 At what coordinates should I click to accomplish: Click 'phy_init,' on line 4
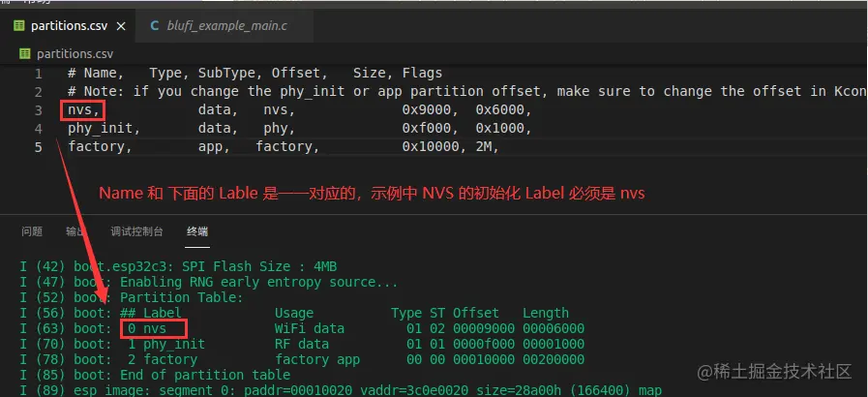pos(105,129)
